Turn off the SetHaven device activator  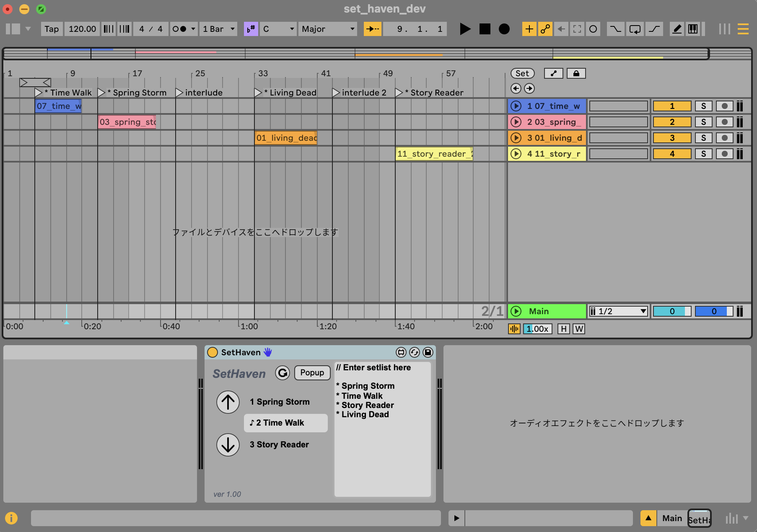(213, 352)
